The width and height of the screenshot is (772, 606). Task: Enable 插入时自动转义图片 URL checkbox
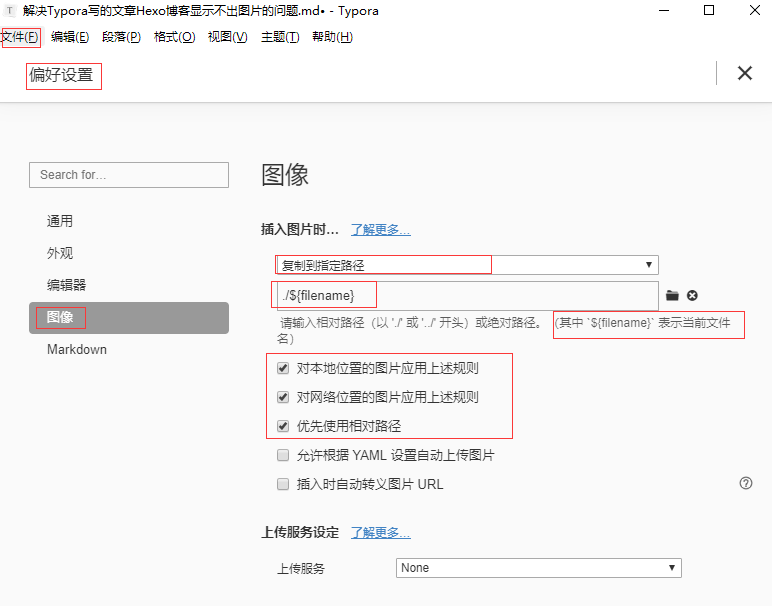283,484
